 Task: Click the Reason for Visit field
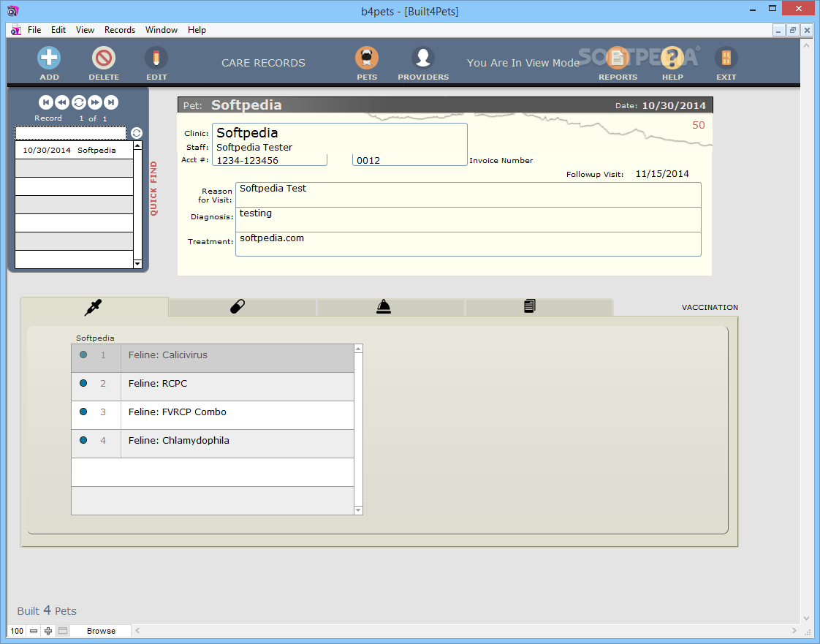pos(468,194)
